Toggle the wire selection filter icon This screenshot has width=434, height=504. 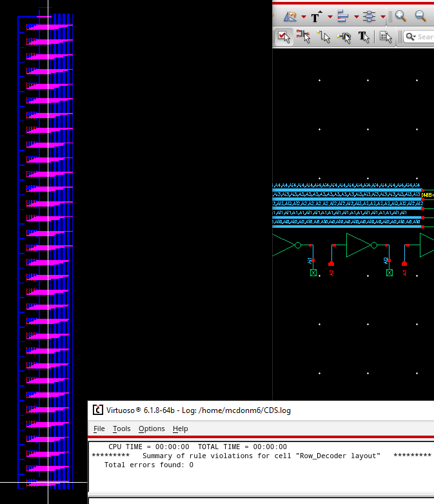coord(324,37)
